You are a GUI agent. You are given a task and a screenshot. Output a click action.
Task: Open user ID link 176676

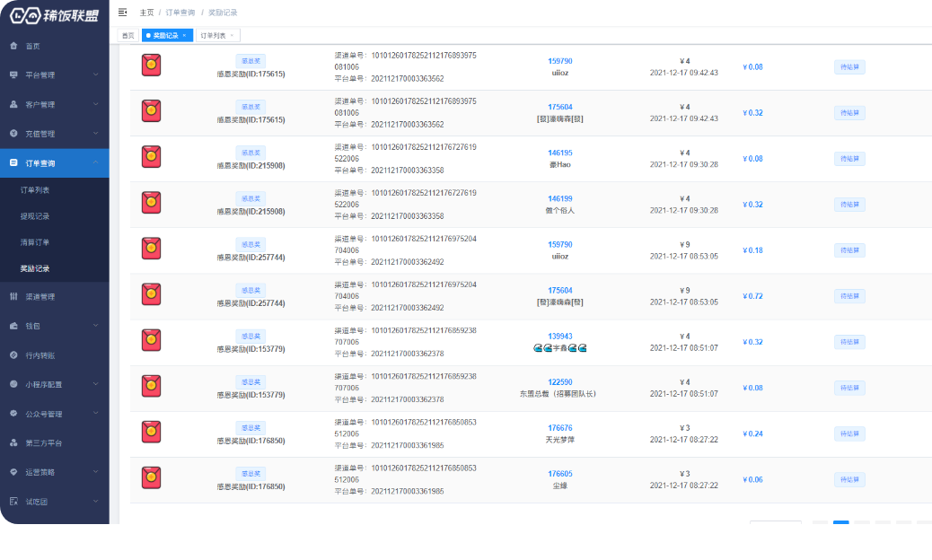pos(560,428)
